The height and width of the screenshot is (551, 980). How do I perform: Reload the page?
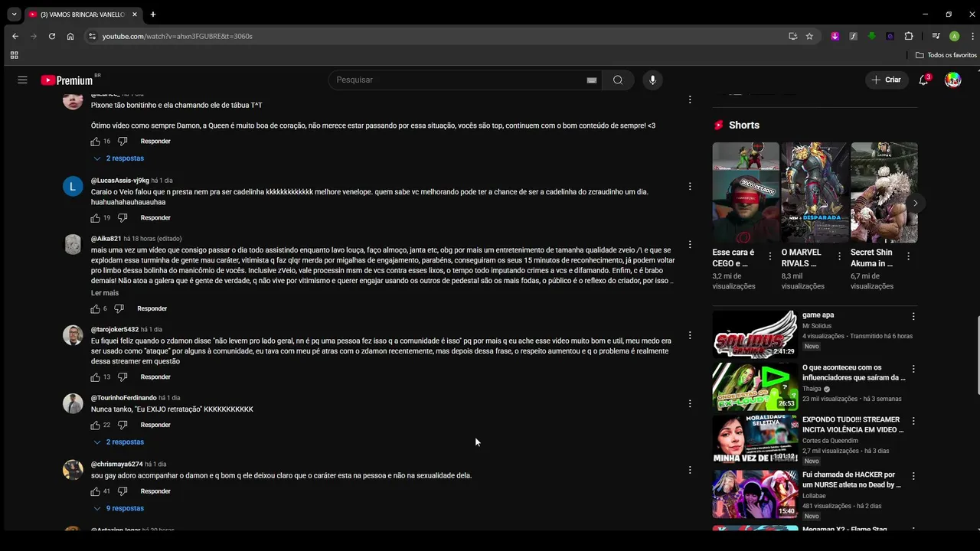52,36
